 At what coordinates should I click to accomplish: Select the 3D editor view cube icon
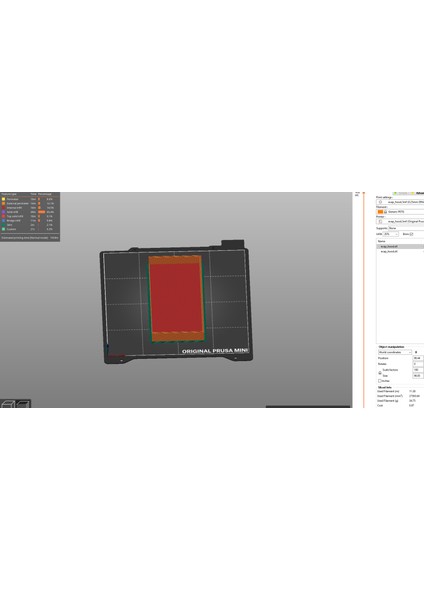point(8,404)
